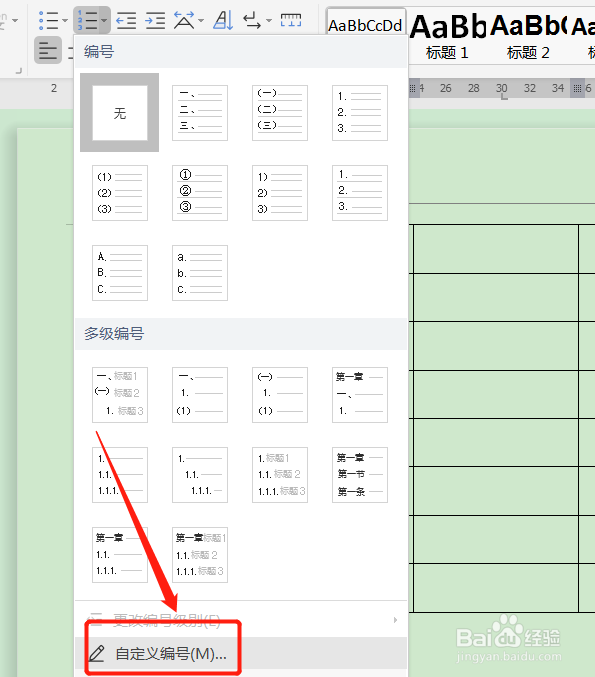The width and height of the screenshot is (595, 677).
Task: Open the bullet list dropdown arrow
Action: point(65,20)
